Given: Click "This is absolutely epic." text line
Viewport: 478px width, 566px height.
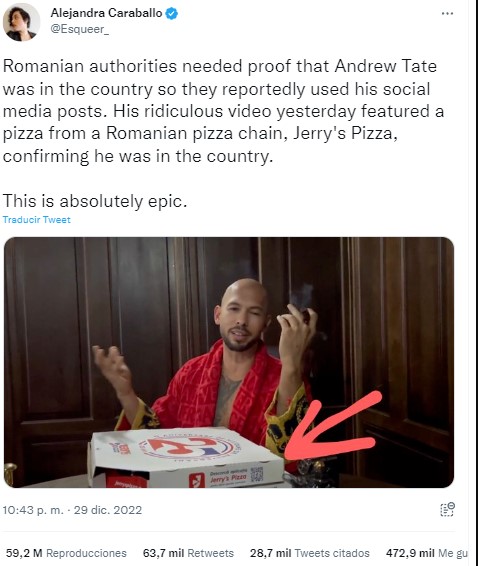Looking at the screenshot, I should [95, 201].
